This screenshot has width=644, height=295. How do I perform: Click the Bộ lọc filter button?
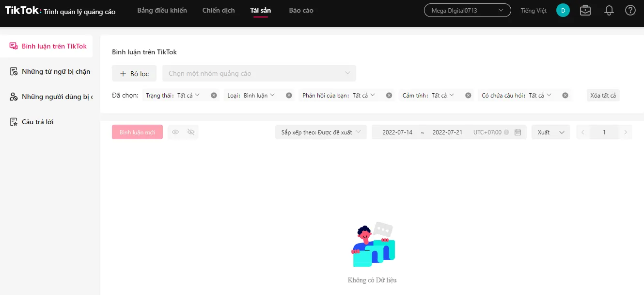pos(134,73)
